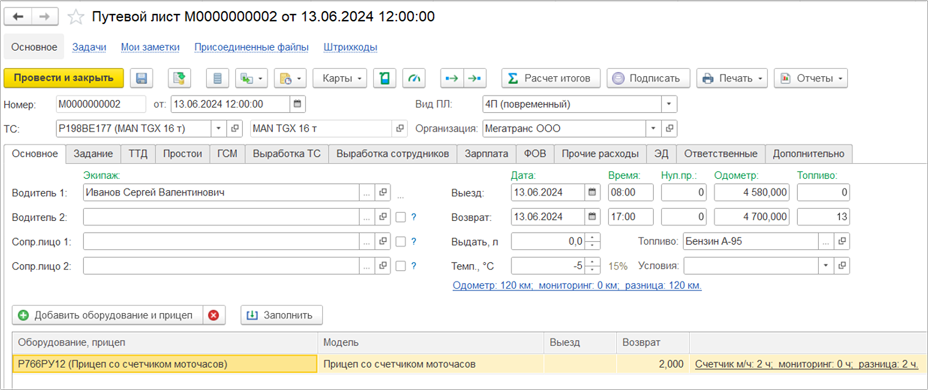The width and height of the screenshot is (928, 390).
Task: Open the Задачи link
Action: (x=89, y=47)
